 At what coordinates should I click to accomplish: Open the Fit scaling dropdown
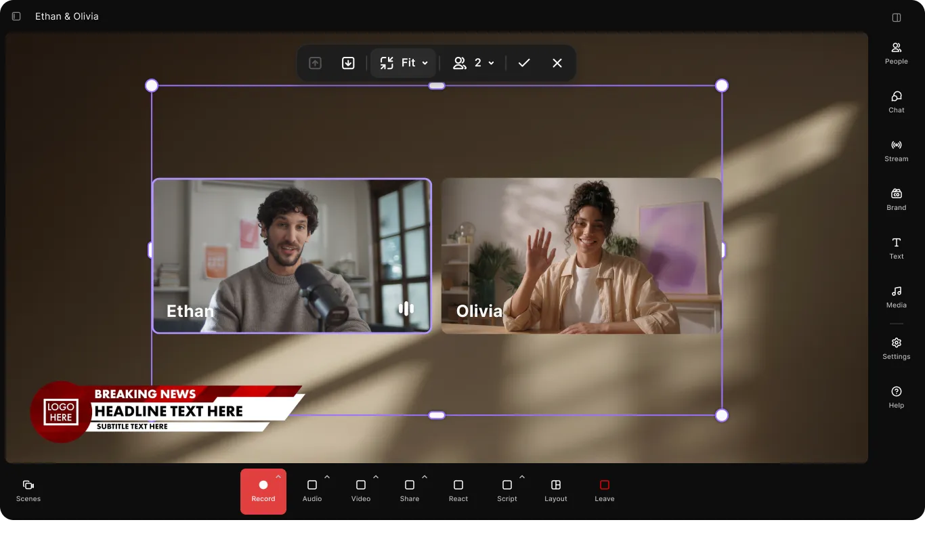pos(404,63)
